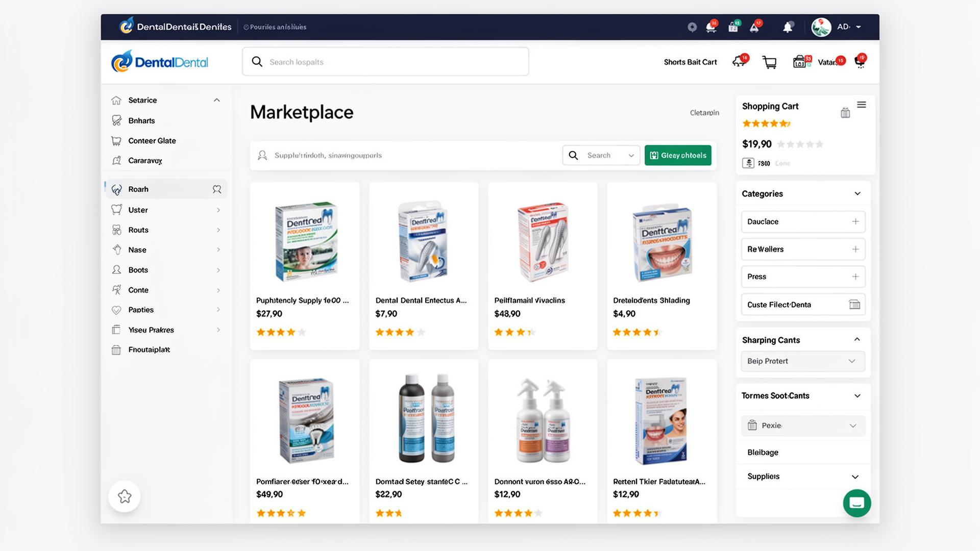
Task: Add Dauclace category with plus icon
Action: (855, 221)
